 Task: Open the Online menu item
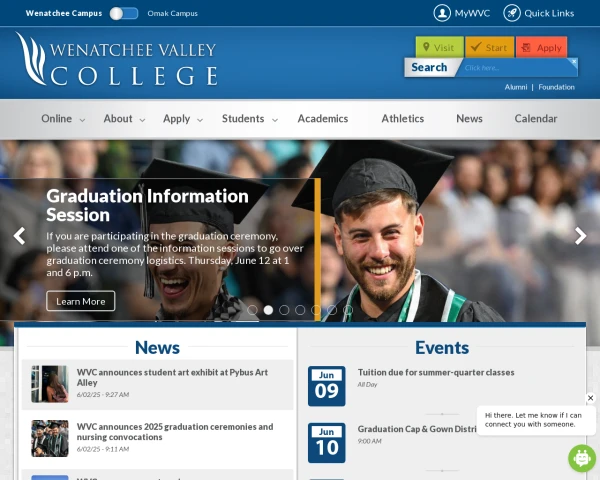[x=57, y=119]
